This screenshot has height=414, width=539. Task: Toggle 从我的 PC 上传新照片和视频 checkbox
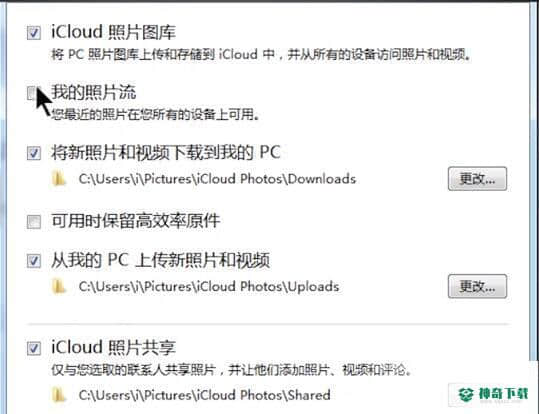[34, 261]
